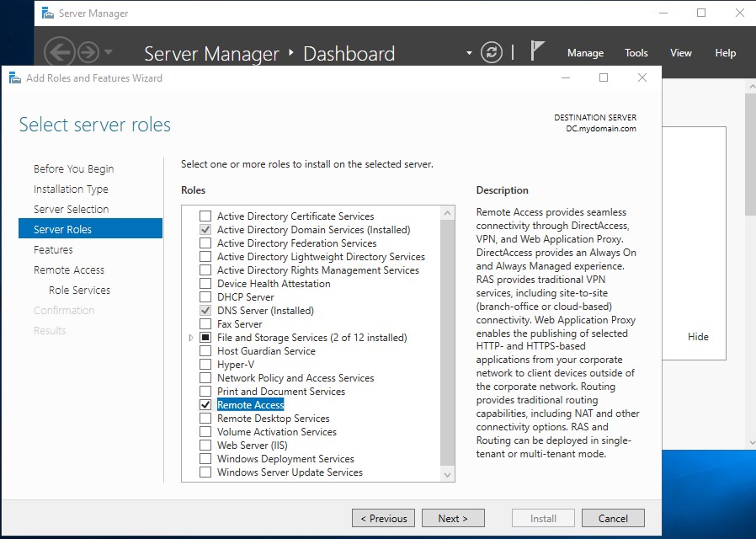Click the Next button
Image resolution: width=756 pixels, height=539 pixels.
point(453,518)
